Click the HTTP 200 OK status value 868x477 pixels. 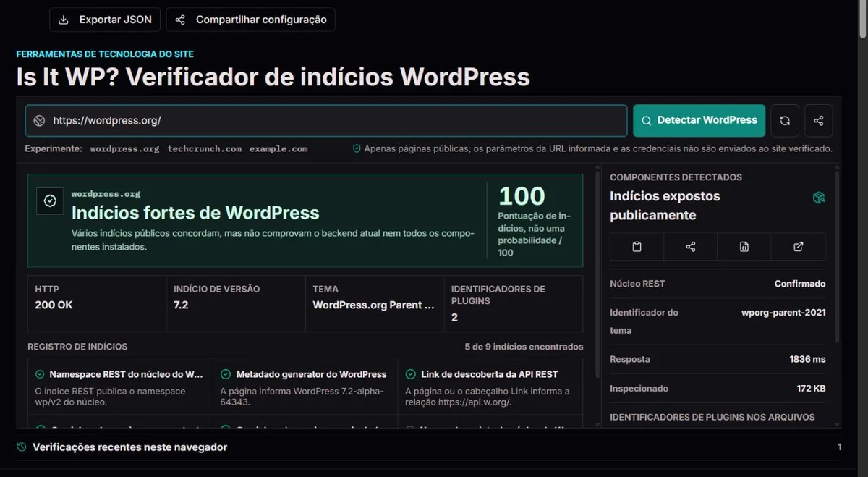point(54,305)
